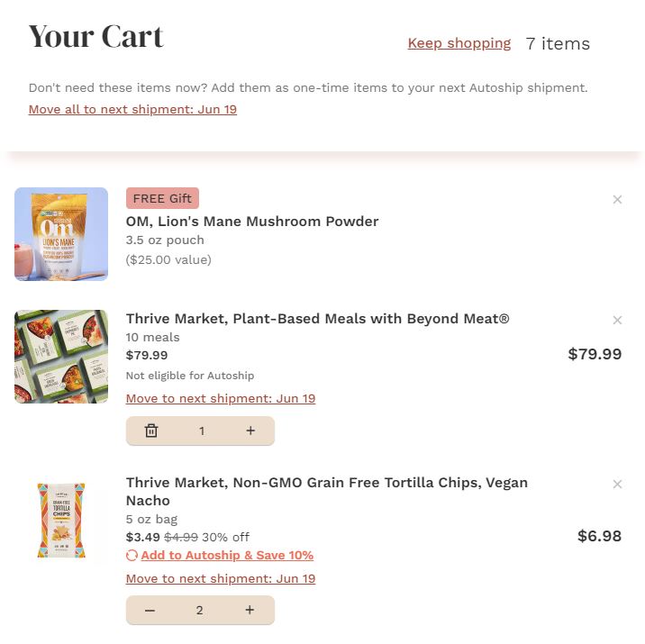
Task: Click the Autoship refresh icon for Tortilla Chips
Action: pos(132,556)
